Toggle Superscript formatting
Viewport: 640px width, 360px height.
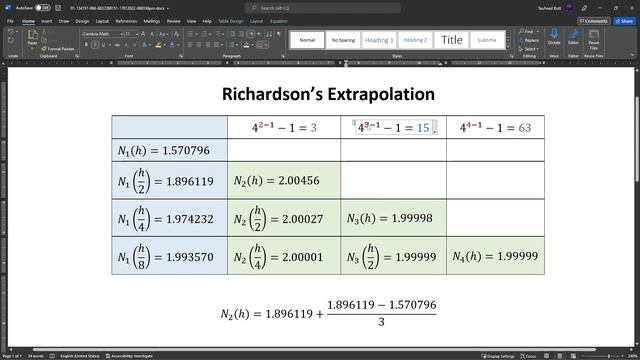[x=134, y=45]
